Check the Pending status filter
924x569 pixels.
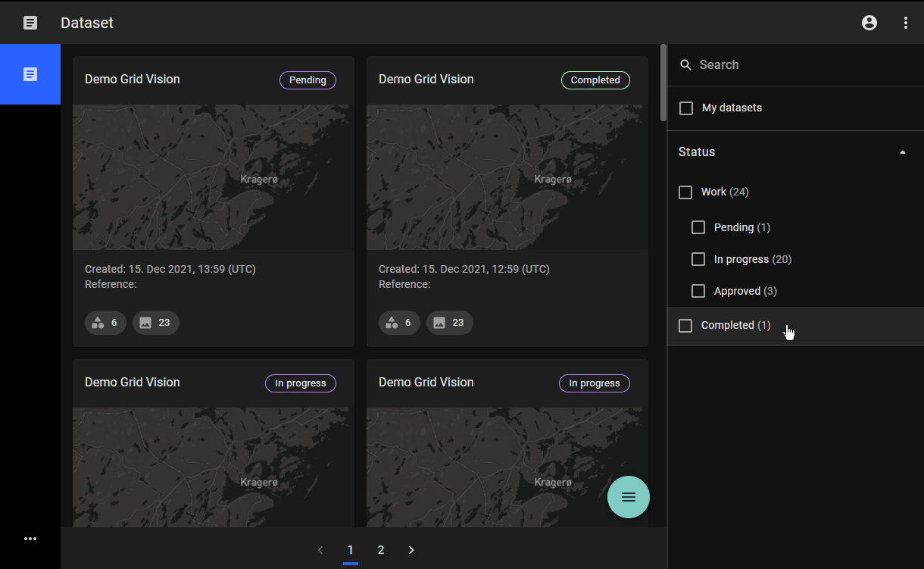698,227
